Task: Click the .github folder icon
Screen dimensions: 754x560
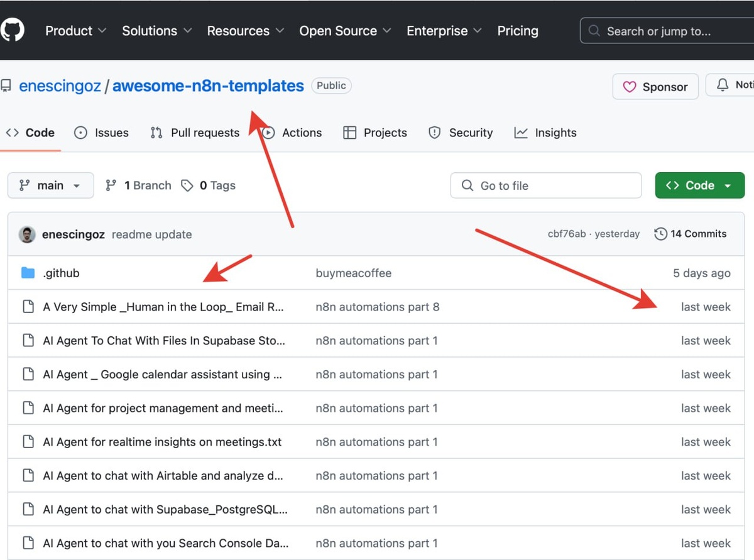Action: [28, 273]
